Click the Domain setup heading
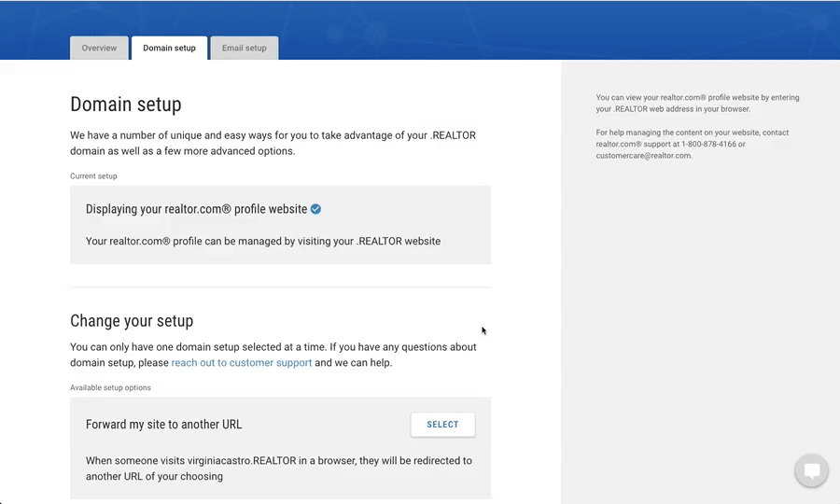 tap(126, 104)
